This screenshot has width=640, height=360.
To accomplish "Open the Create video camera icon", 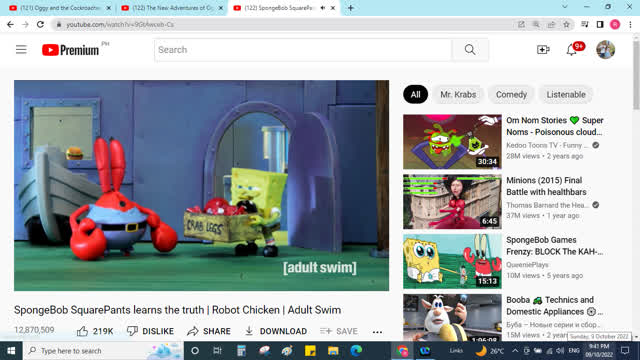I will point(543,50).
